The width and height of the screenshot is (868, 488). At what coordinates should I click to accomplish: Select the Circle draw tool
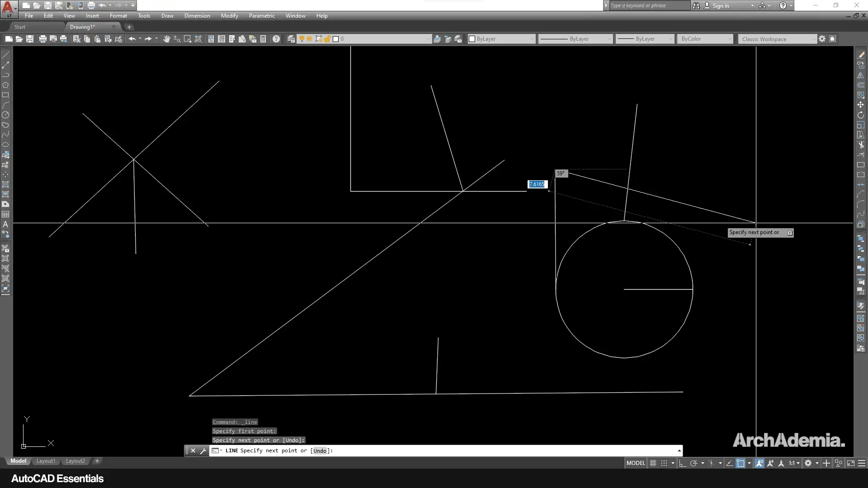coord(5,115)
